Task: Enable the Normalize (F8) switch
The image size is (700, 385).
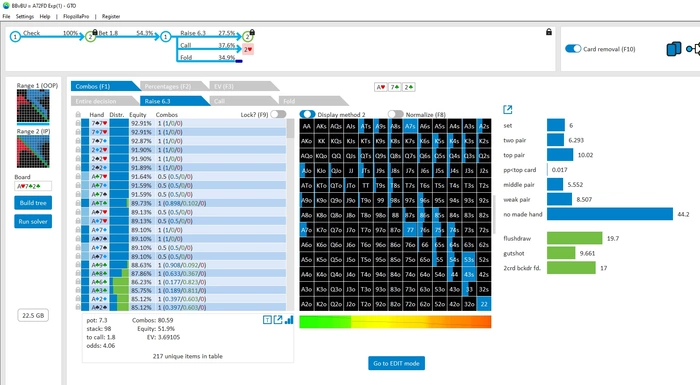Action: pyautogui.click(x=396, y=114)
